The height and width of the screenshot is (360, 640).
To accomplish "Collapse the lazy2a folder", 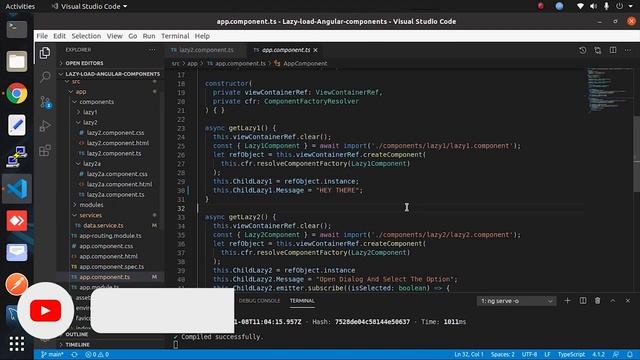I will point(92,164).
